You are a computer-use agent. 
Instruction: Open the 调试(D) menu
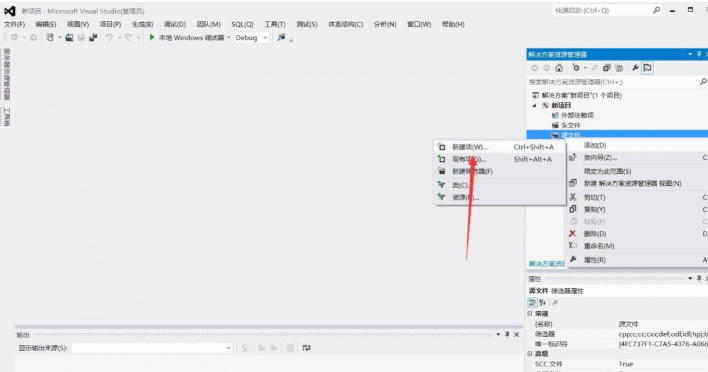[175, 24]
